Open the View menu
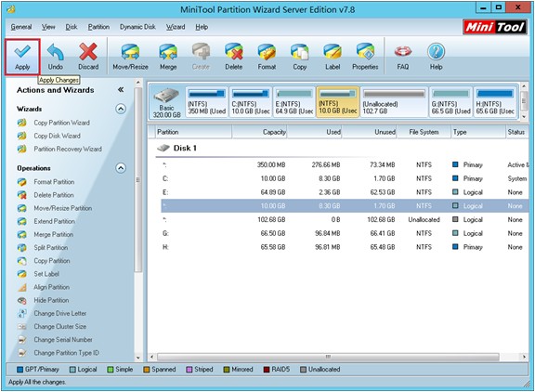The image size is (535, 392). tap(48, 27)
